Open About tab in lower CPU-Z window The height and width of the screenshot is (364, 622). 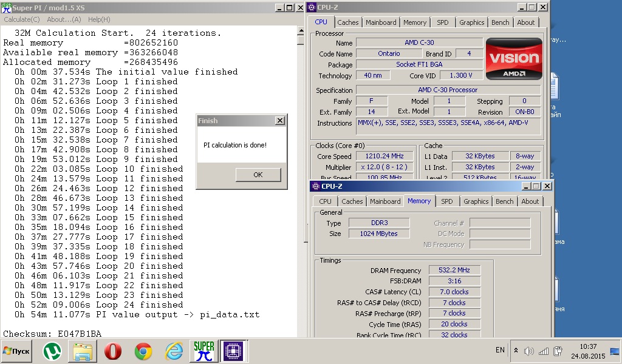coord(530,201)
